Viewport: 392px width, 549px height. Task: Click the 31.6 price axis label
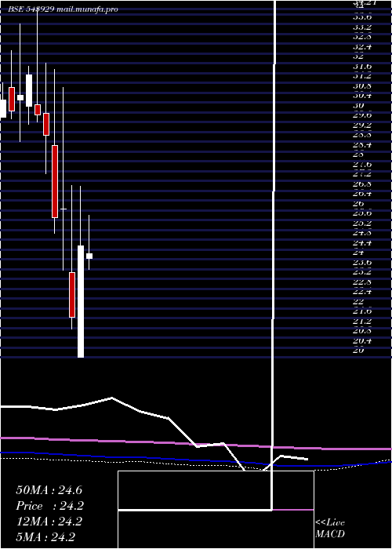tap(362, 66)
